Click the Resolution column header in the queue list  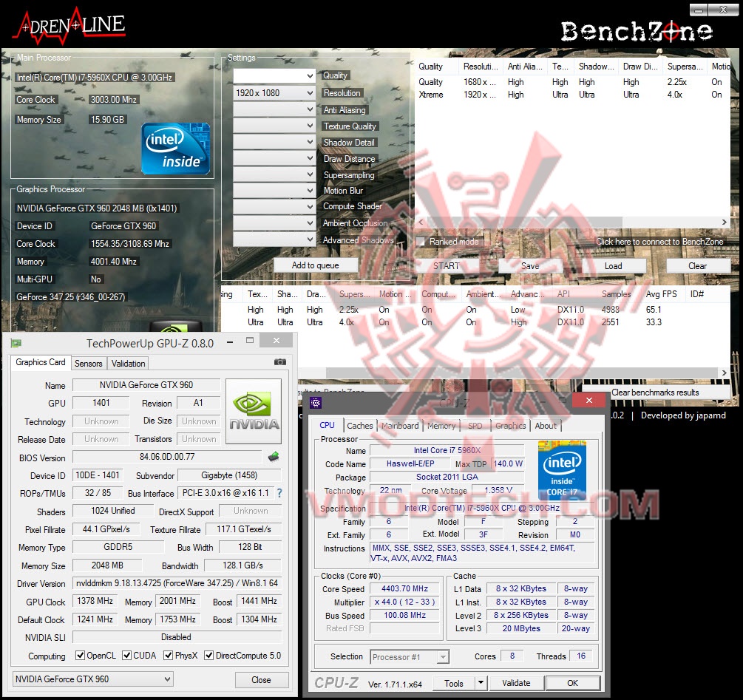[x=480, y=67]
